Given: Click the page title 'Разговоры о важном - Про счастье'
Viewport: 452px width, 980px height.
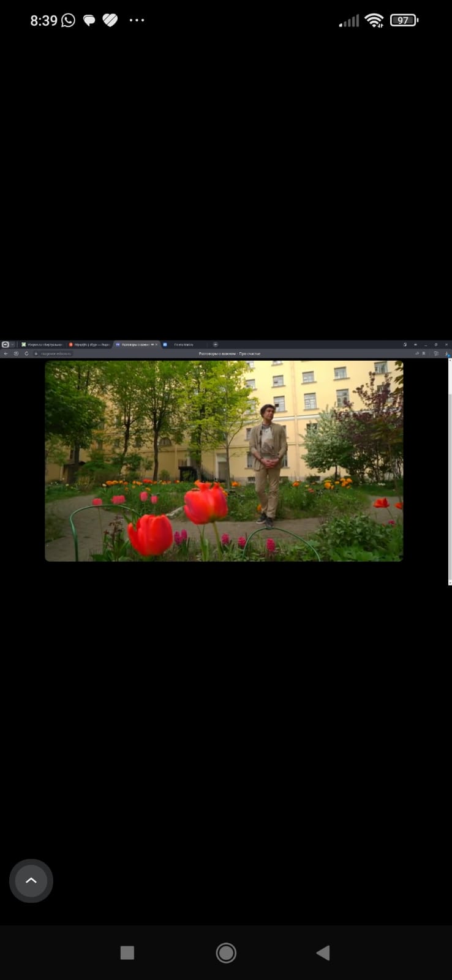Looking at the screenshot, I should 230,353.
